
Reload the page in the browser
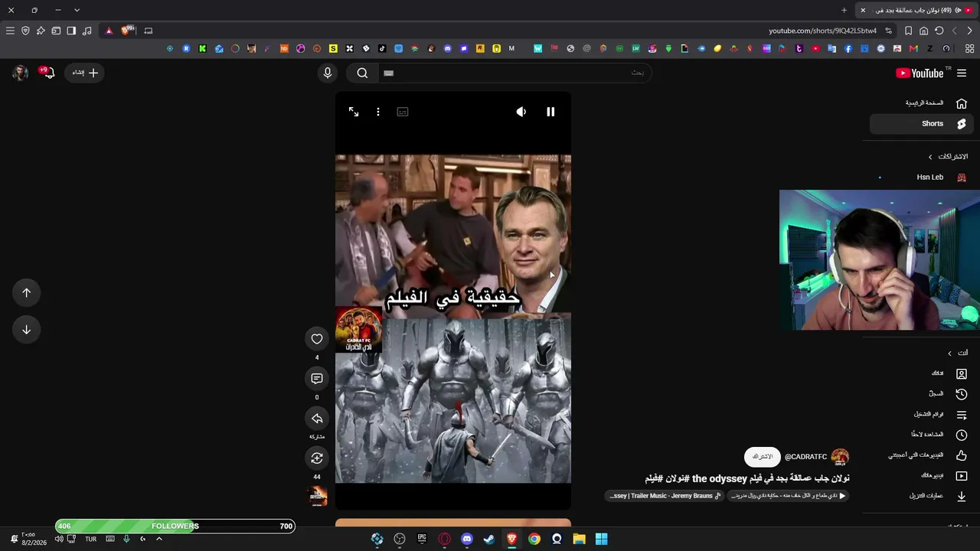(x=939, y=31)
